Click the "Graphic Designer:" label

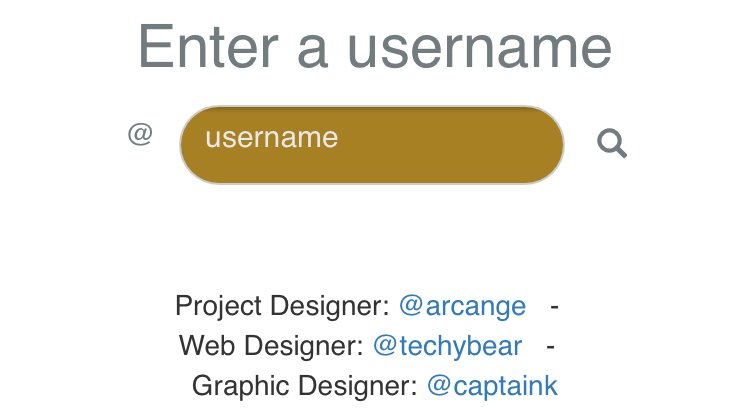(x=303, y=386)
